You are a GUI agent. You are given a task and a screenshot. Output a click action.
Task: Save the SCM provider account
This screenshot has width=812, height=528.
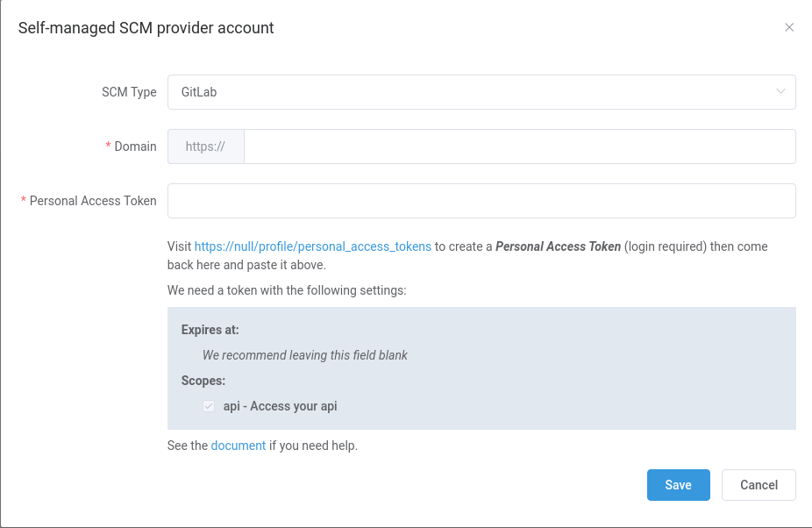pos(678,485)
